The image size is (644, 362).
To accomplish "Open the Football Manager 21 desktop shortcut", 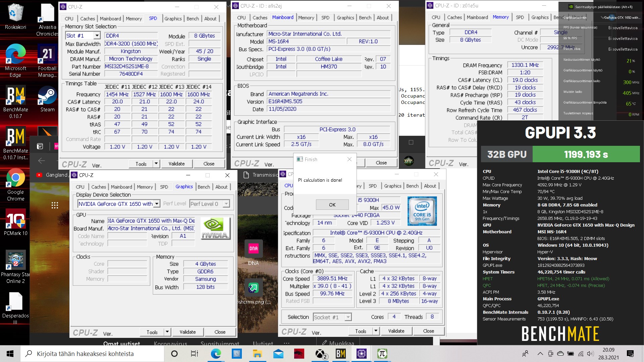I will click(x=47, y=61).
